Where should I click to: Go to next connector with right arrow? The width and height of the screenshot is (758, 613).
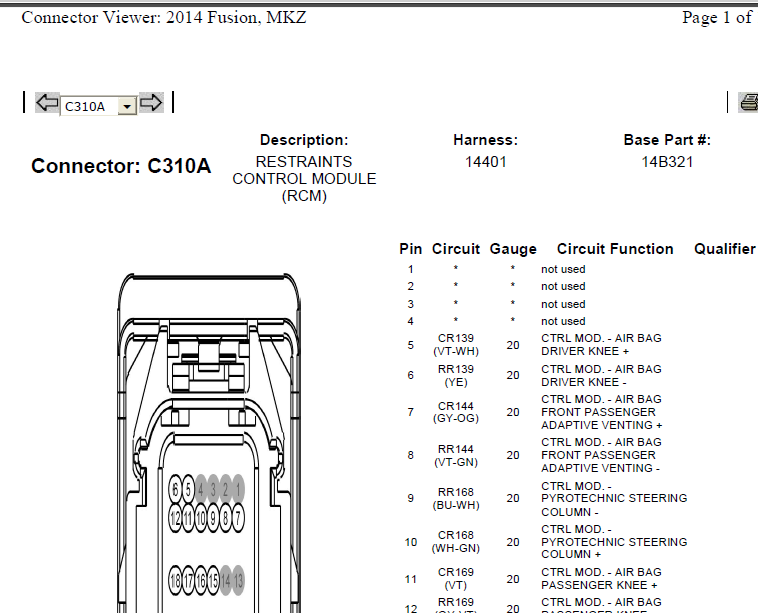point(151,102)
